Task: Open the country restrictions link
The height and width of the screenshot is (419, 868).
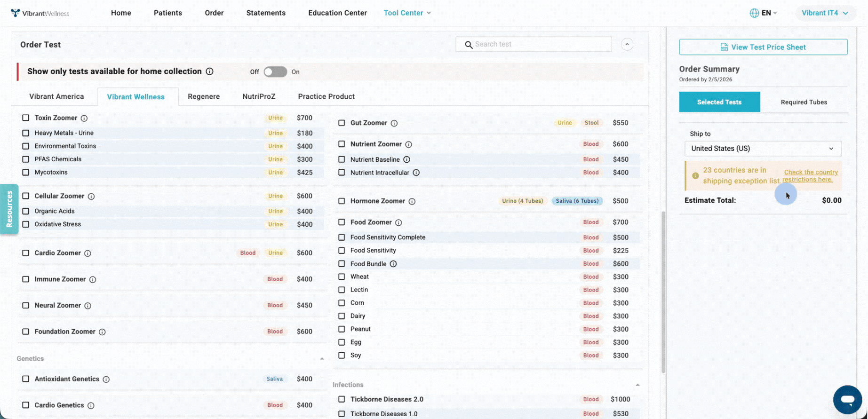Action: (x=810, y=176)
